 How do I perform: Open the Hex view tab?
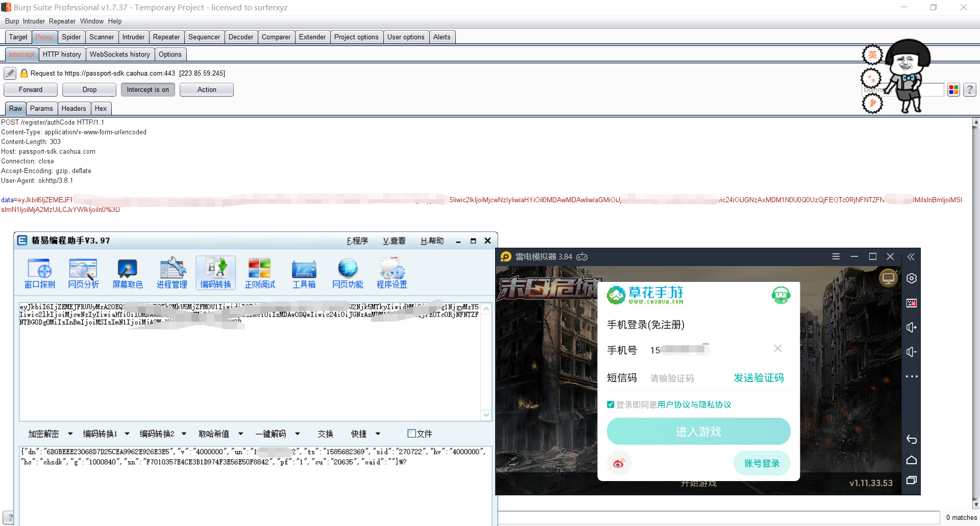(x=101, y=109)
